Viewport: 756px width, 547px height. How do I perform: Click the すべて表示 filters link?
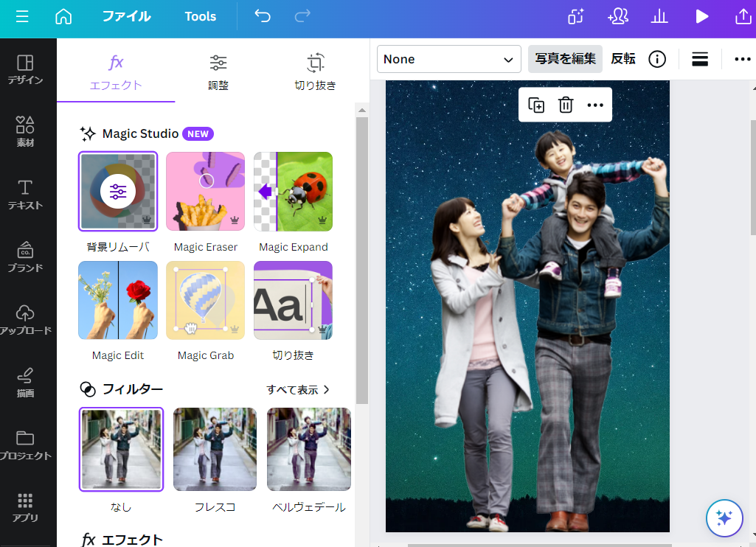[298, 389]
